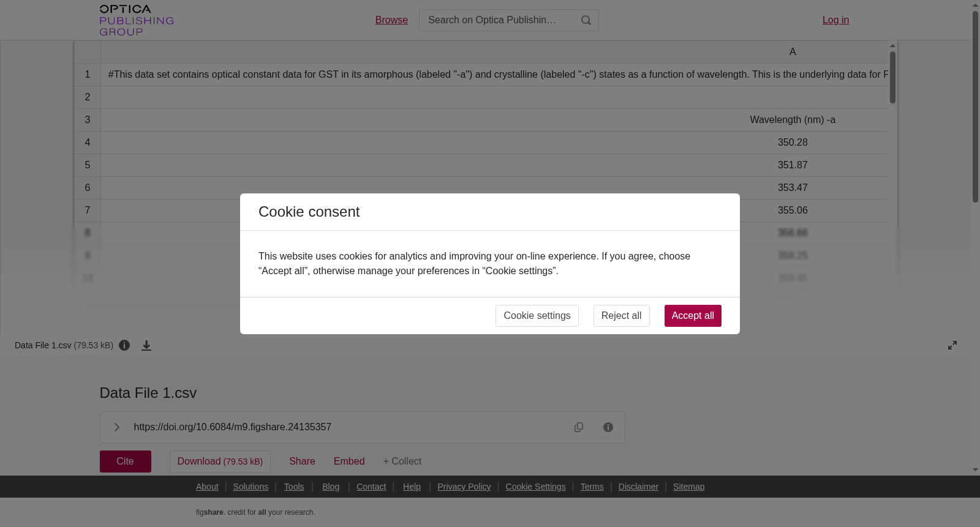
Task: Click the search magnifier icon
Action: click(586, 20)
